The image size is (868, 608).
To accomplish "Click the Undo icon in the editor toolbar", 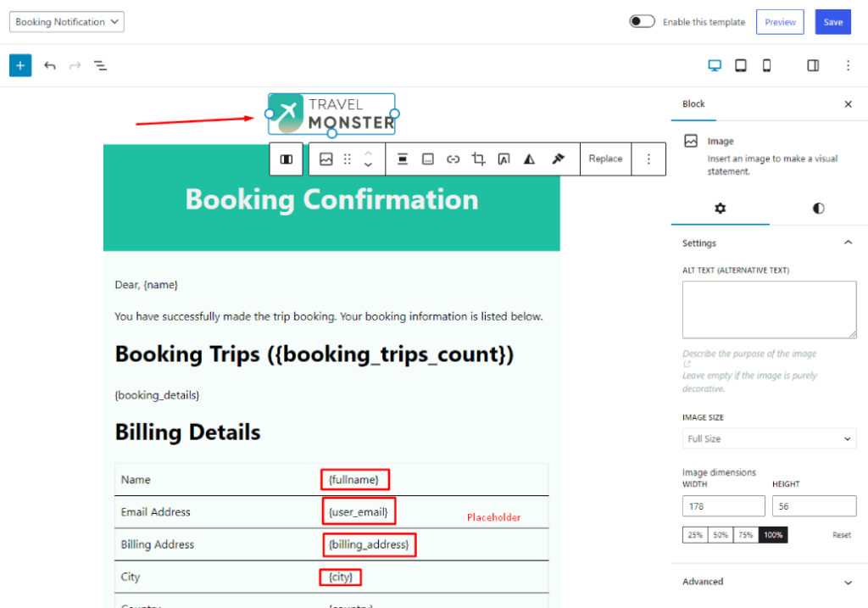I will coord(49,64).
